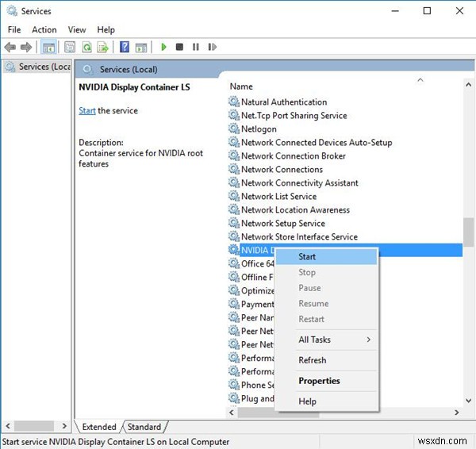Click gear icon beside Network List Service
Image resolution: width=476 pixels, height=449 pixels.
pyautogui.click(x=234, y=196)
